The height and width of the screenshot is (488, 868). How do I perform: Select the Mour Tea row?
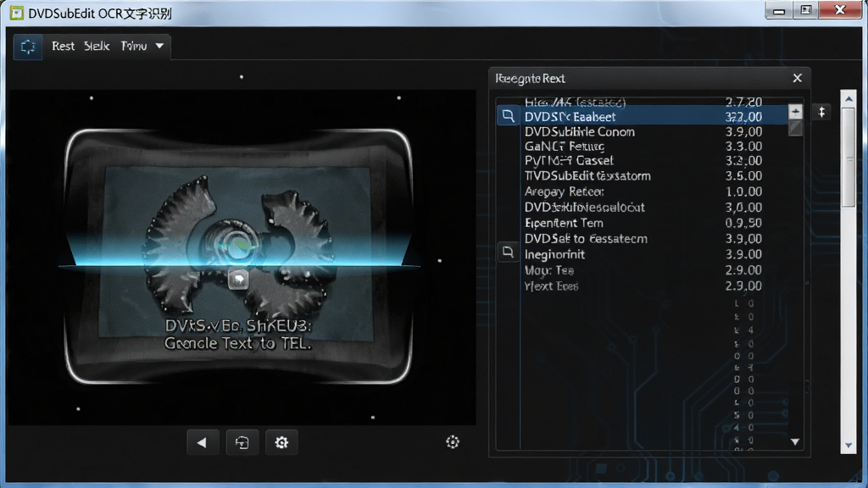tap(643, 270)
